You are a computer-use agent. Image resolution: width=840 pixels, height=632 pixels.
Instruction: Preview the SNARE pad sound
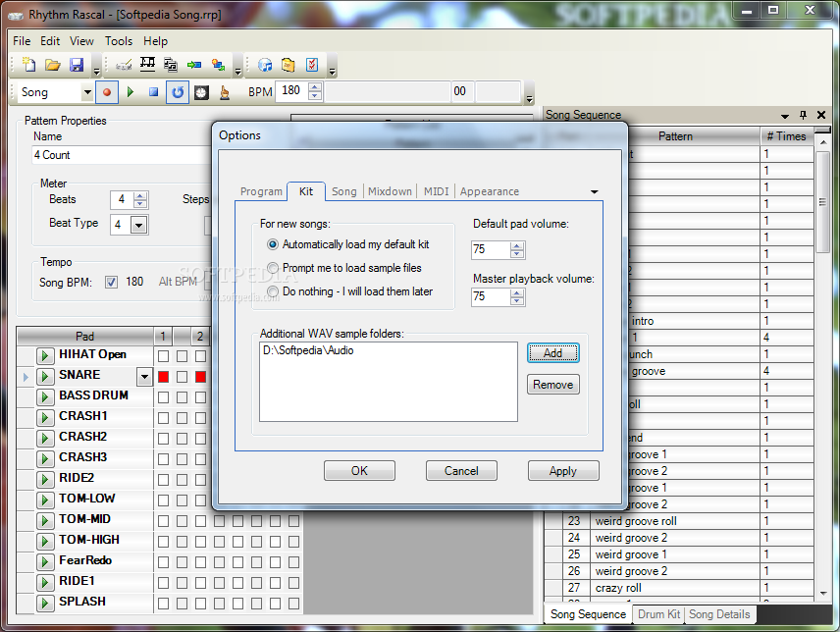(45, 376)
